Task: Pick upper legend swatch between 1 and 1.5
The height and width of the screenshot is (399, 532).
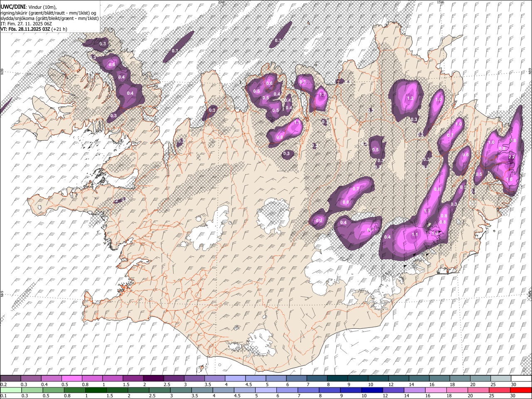Action: [112, 379]
